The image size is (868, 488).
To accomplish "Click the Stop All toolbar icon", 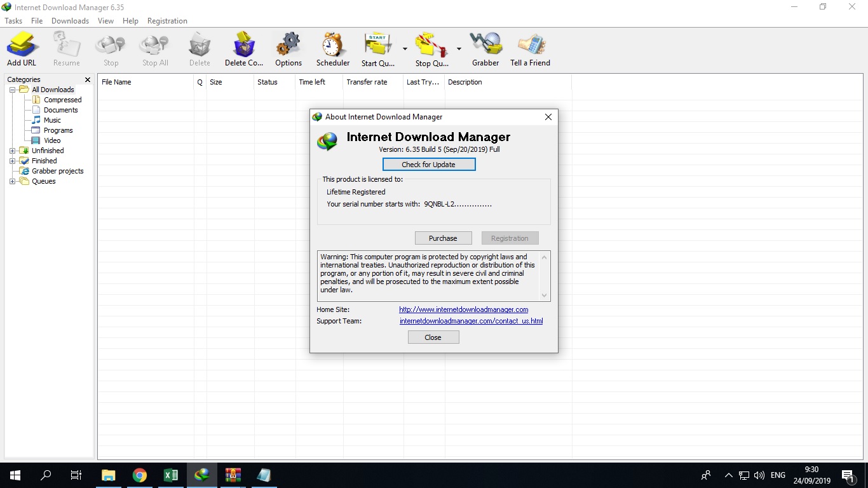I will point(155,50).
